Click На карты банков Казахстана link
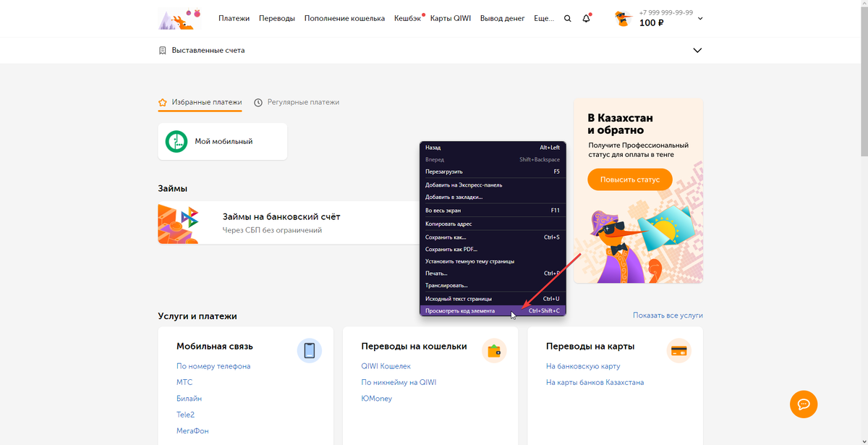Image resolution: width=868 pixels, height=445 pixels. (595, 382)
